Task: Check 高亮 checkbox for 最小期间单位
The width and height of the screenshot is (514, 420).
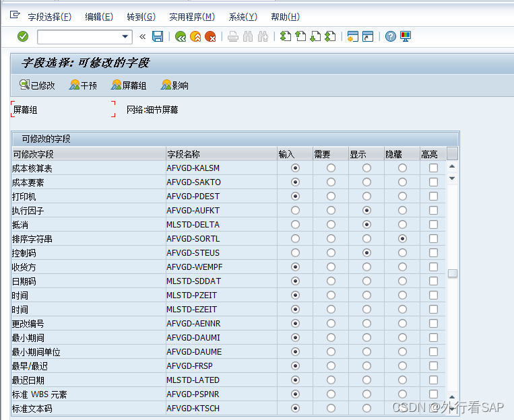Action: click(x=433, y=351)
